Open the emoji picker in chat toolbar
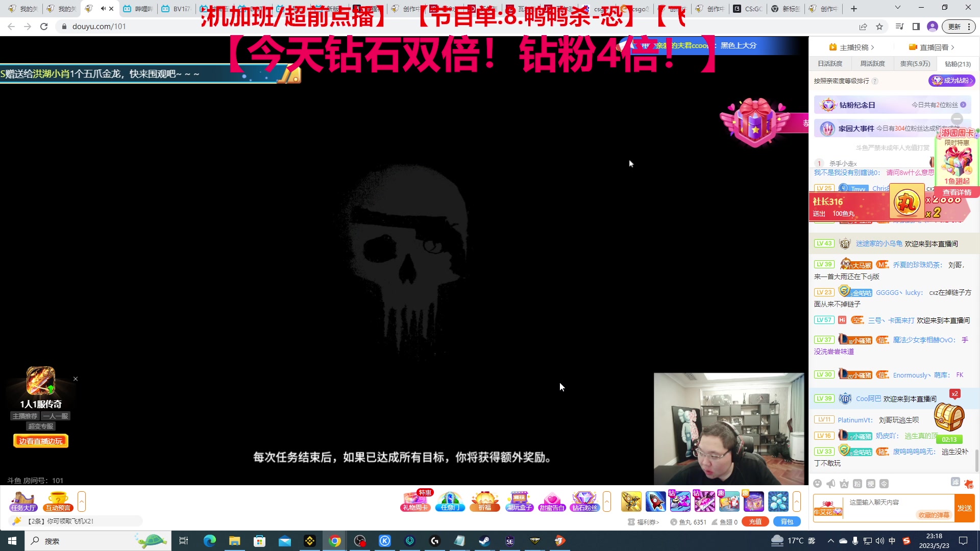Screen dimensions: 980x551 [818, 484]
